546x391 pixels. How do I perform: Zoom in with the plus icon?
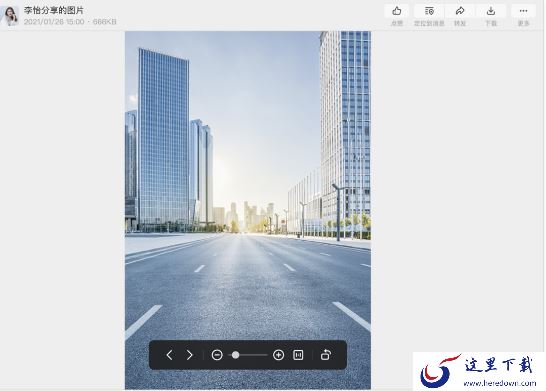pyautogui.click(x=278, y=355)
